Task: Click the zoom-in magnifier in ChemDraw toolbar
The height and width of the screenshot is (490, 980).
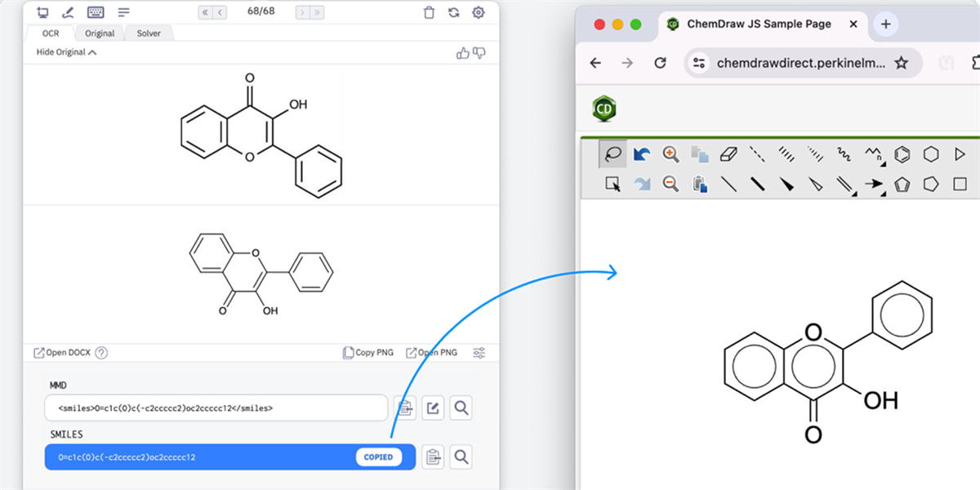Action: pyautogui.click(x=670, y=154)
